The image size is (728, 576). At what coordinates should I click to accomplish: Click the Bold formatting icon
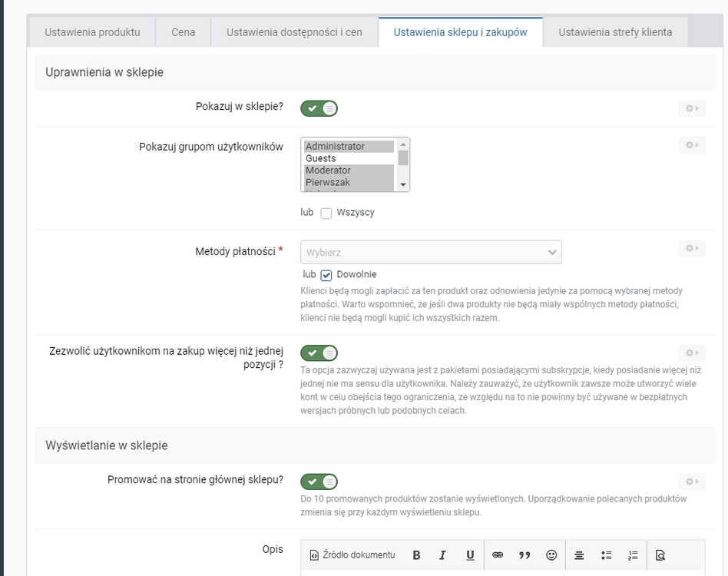[x=416, y=555]
